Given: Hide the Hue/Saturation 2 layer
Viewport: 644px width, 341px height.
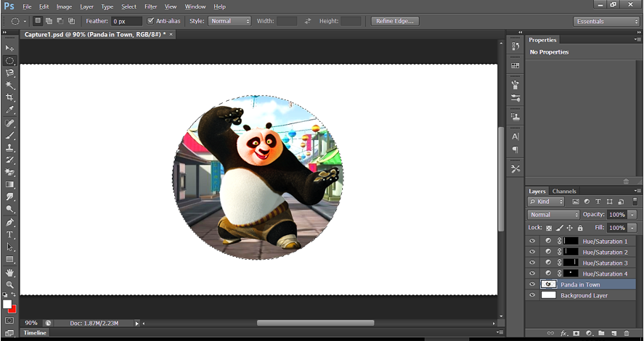Looking at the screenshot, I should (532, 252).
